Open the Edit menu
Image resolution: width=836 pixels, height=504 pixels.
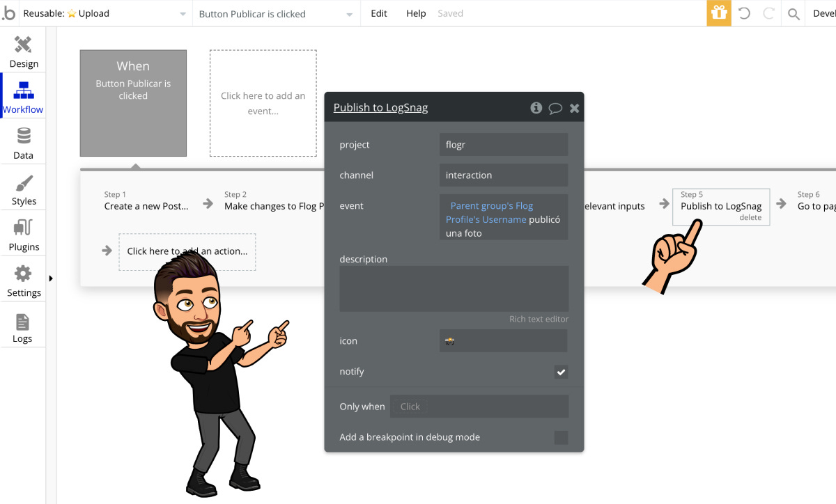[x=379, y=13]
